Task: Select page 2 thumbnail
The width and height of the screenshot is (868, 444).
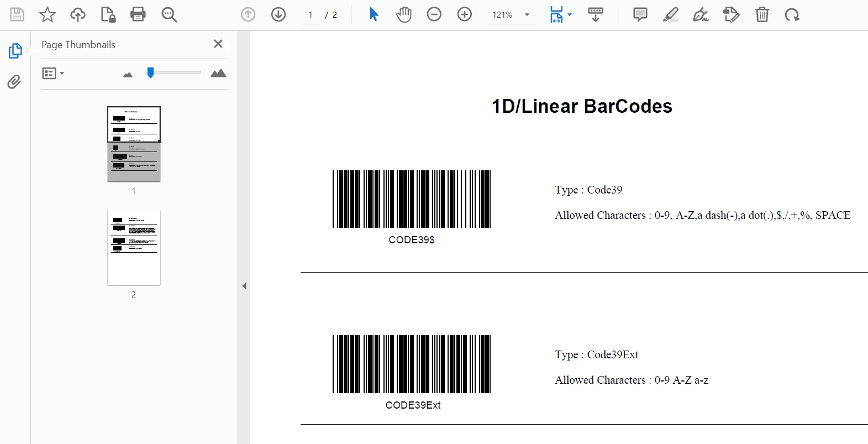Action: (x=134, y=248)
